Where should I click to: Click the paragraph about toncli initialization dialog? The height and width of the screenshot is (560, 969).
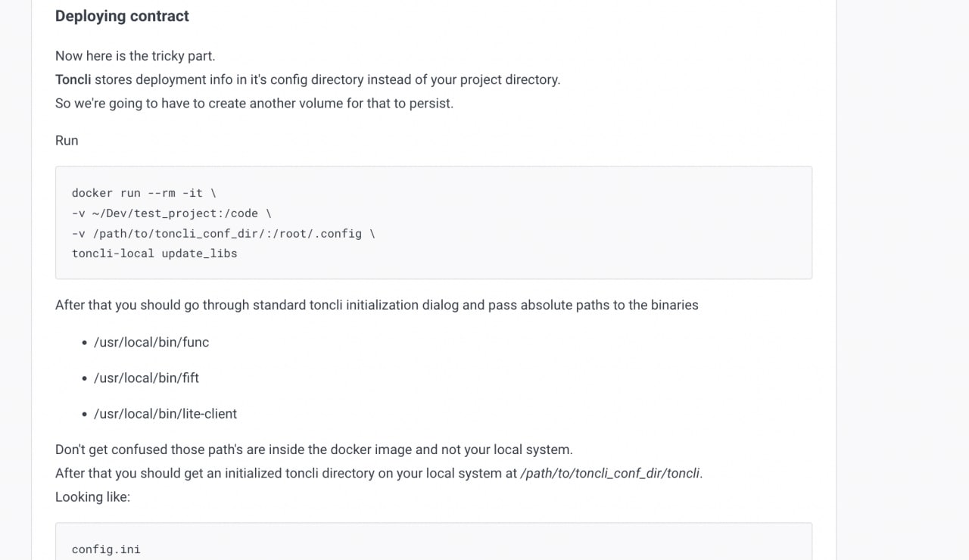click(x=377, y=305)
